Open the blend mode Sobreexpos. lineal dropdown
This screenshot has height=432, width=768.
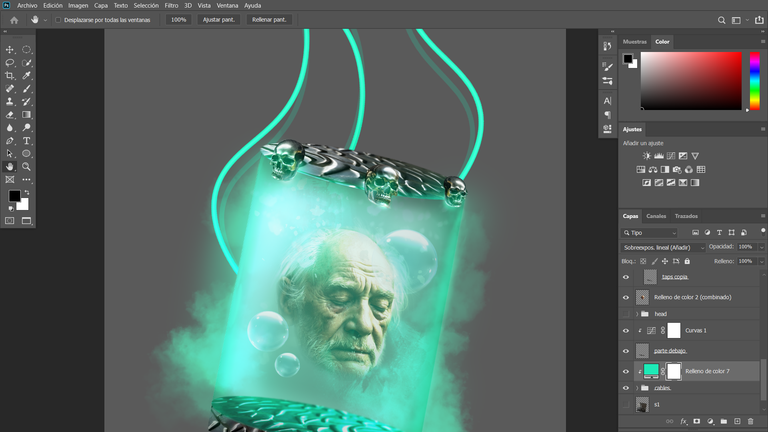pyautogui.click(x=663, y=247)
